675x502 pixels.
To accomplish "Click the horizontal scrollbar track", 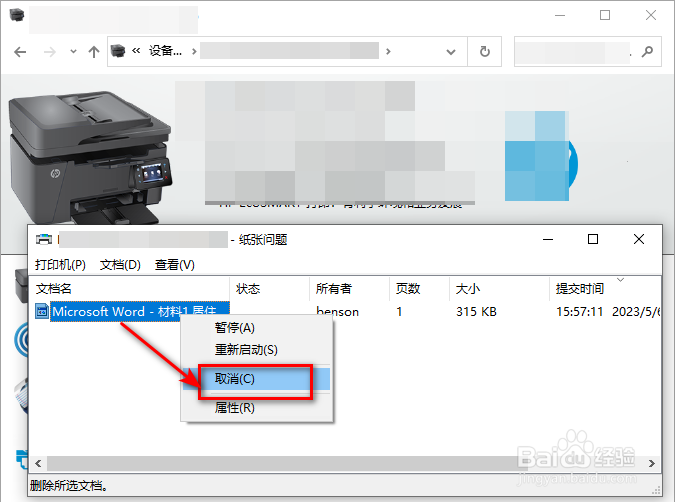I will click(x=345, y=463).
